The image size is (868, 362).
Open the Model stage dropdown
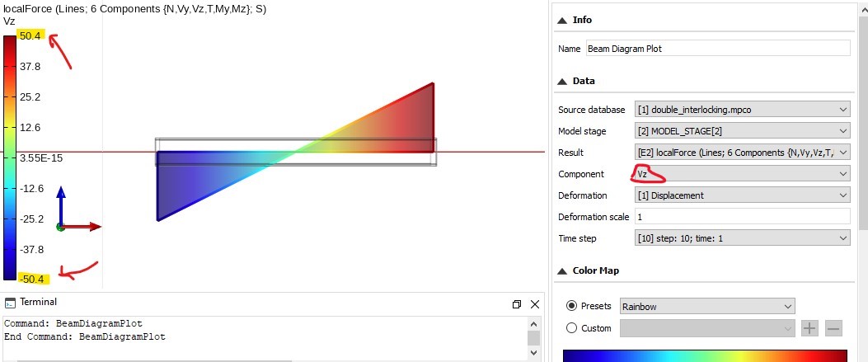pos(743,131)
